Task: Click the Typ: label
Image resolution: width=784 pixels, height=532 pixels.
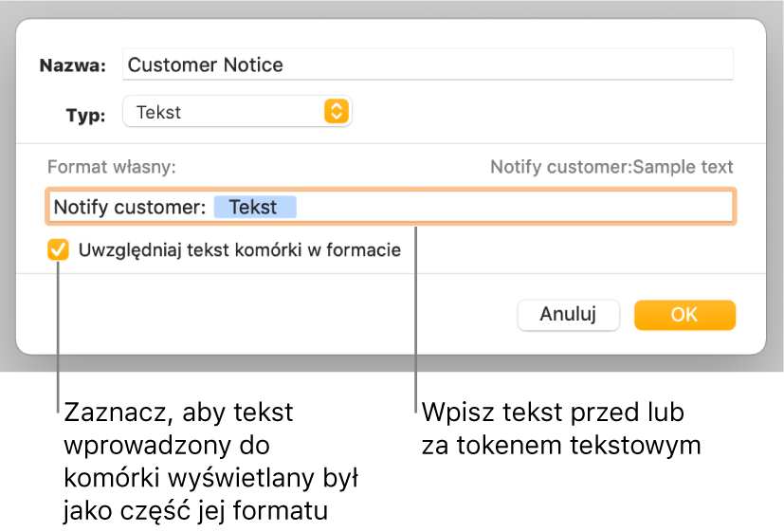Action: [85, 115]
